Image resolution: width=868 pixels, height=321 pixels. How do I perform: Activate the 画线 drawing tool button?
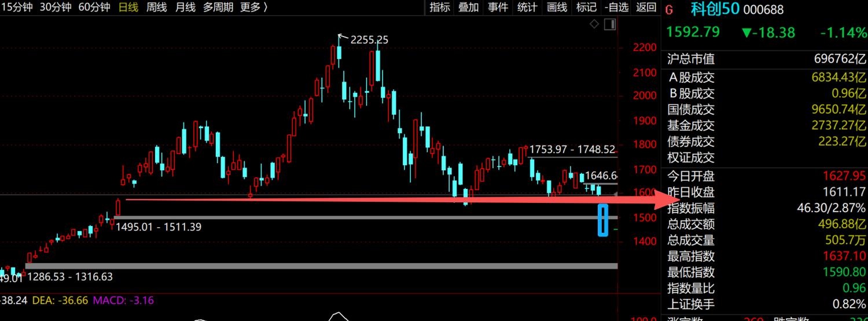[x=557, y=7]
